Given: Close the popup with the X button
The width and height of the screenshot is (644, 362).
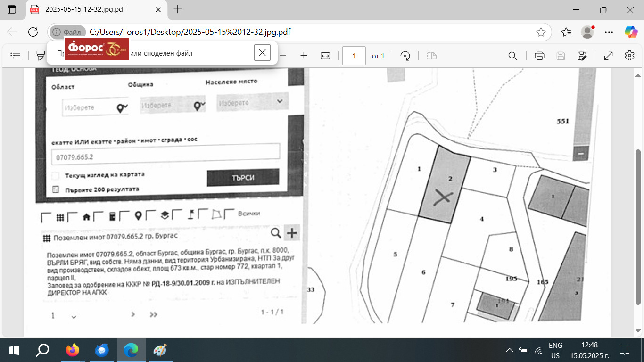Looking at the screenshot, I should (262, 52).
